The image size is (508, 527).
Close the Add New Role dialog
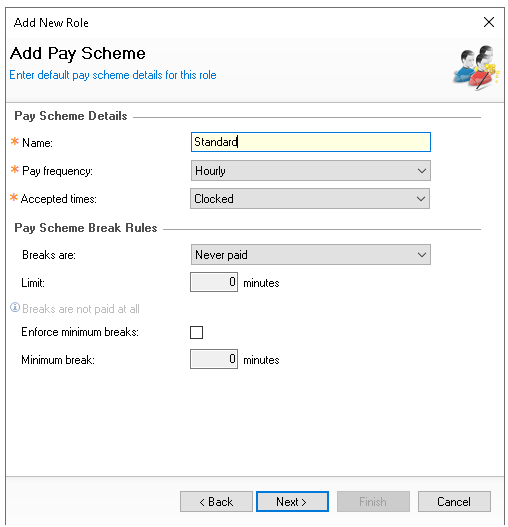click(x=489, y=23)
